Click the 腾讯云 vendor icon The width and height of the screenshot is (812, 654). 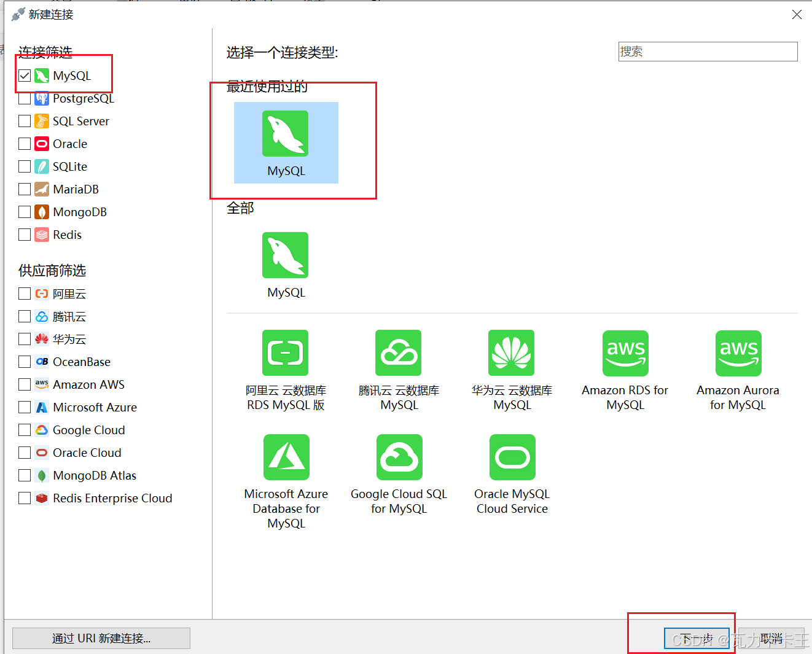[x=42, y=316]
